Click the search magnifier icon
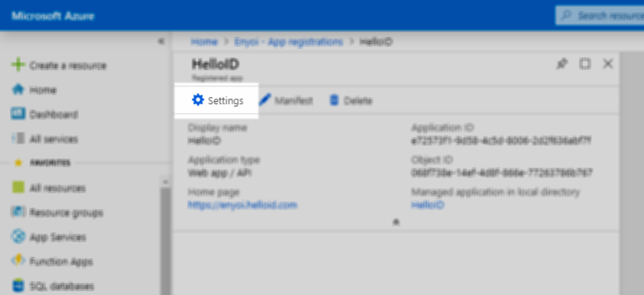This screenshot has height=295, width=644. 566,15
